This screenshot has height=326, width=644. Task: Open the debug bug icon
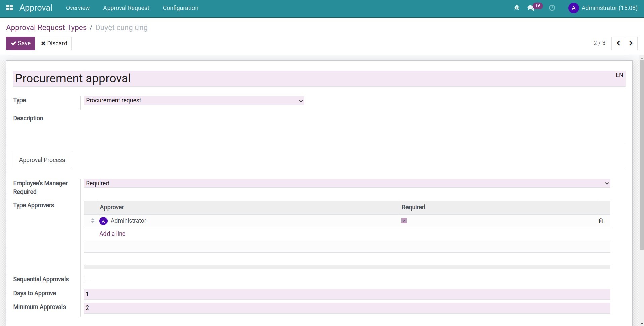(x=517, y=8)
